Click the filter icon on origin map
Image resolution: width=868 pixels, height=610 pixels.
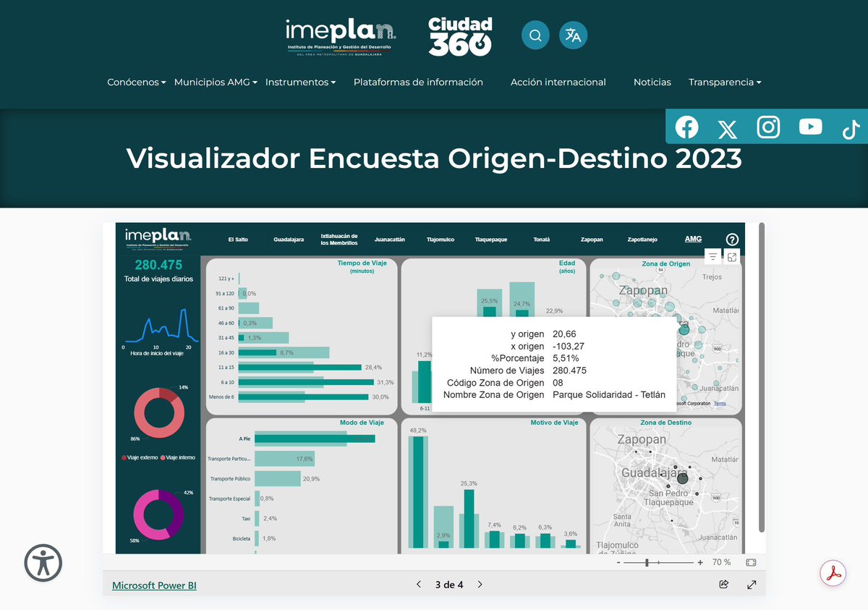point(713,256)
